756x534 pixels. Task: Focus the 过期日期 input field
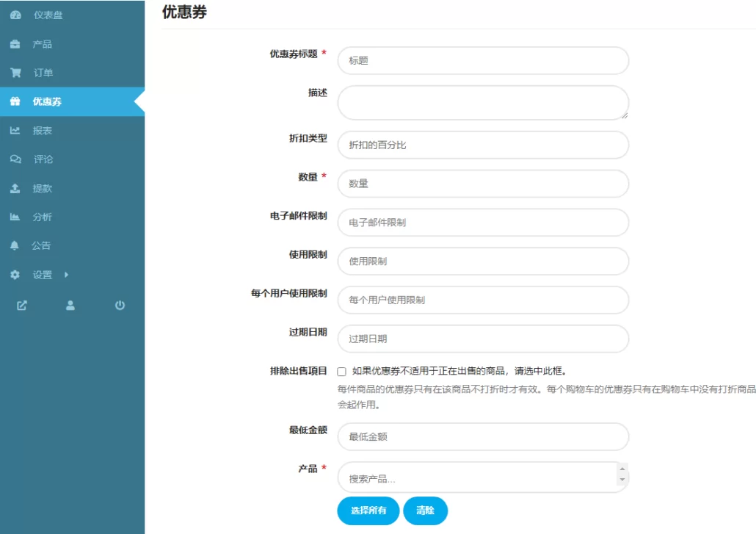[483, 339]
